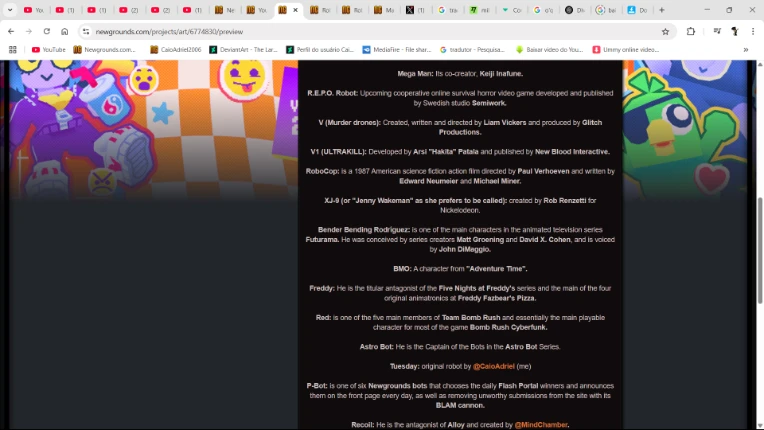This screenshot has width=764, height=430.
Task: Open the bookmarks bar apps grid
Action: click(x=13, y=50)
